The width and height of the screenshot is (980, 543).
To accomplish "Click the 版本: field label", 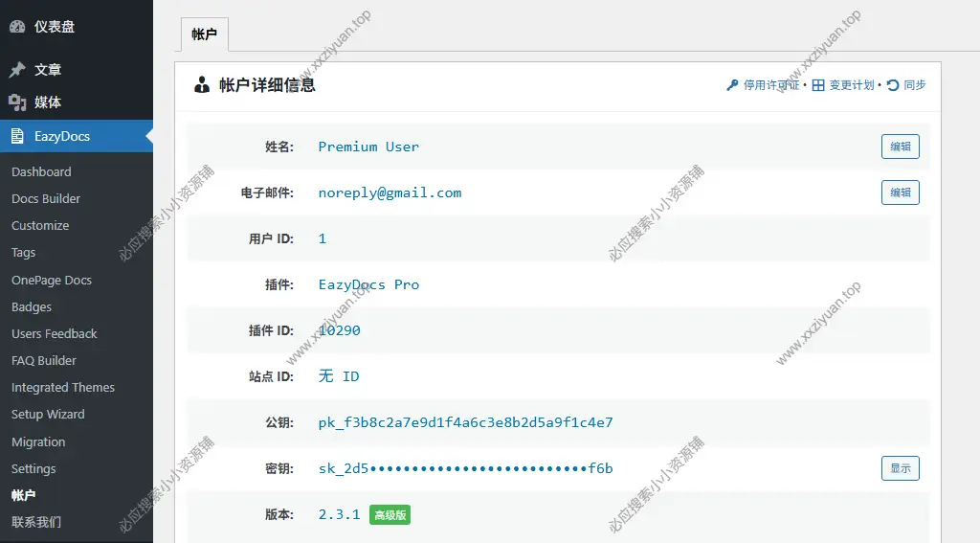I will (x=278, y=514).
